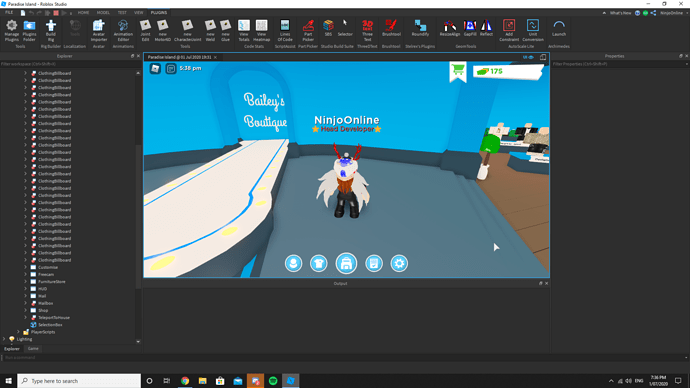
Task: Open the Three Text 3D plugin
Action: [367, 30]
